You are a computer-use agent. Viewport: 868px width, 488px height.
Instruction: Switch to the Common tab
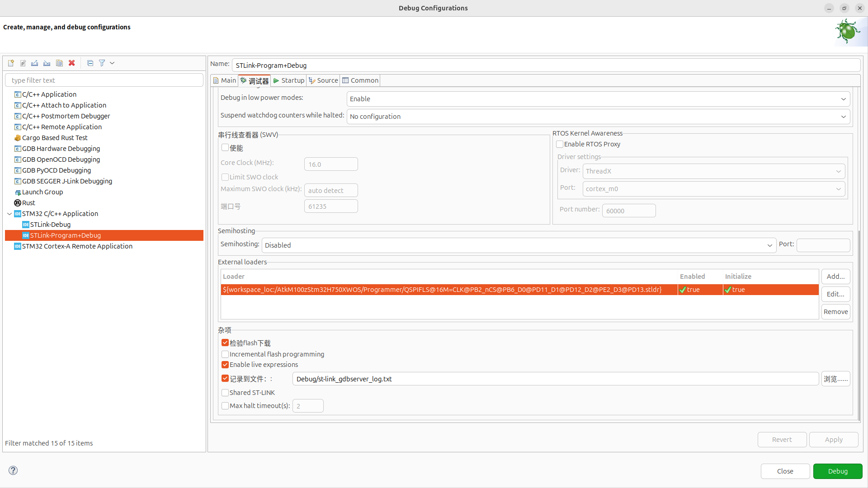tap(360, 80)
